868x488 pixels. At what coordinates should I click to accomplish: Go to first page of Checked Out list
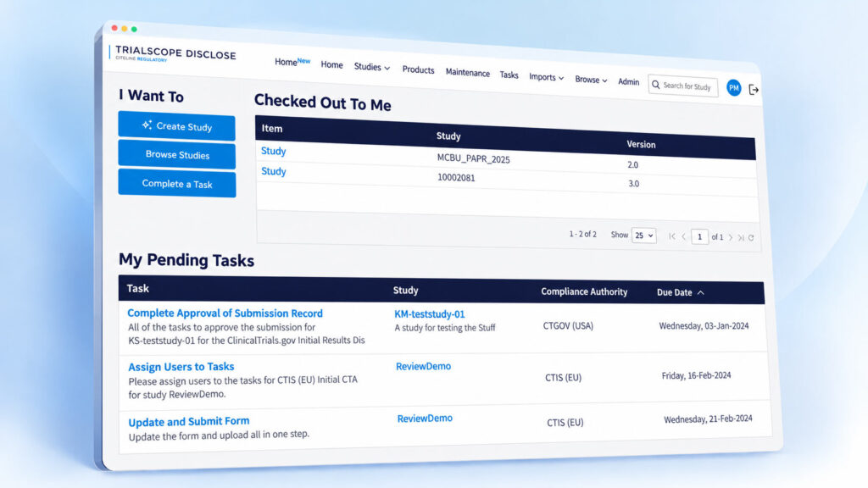[672, 236]
